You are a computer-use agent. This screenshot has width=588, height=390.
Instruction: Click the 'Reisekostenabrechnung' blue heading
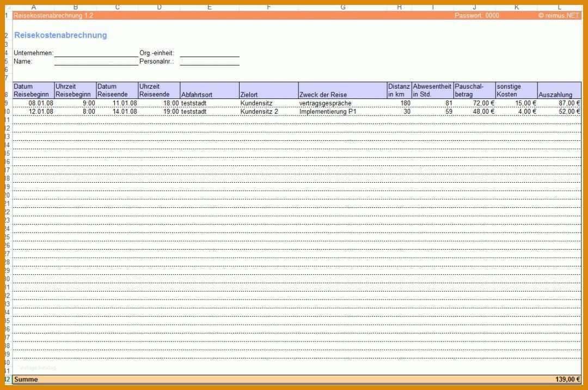click(60, 35)
